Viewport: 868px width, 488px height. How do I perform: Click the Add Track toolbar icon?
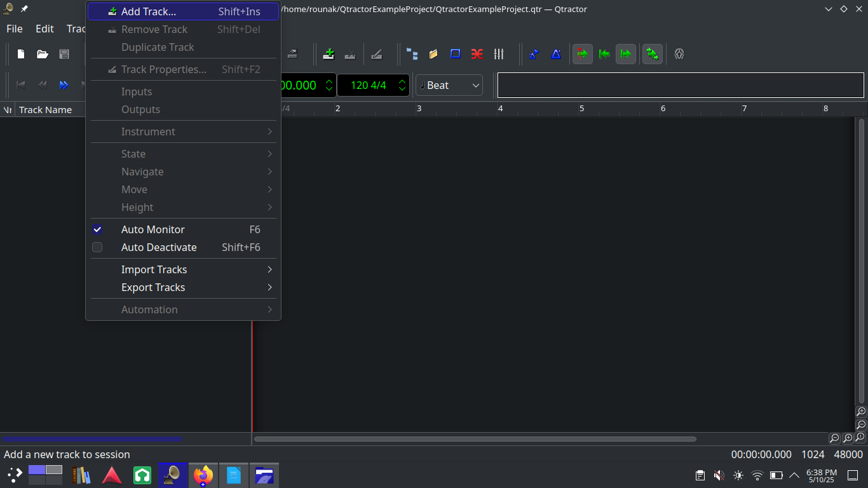pos(329,54)
